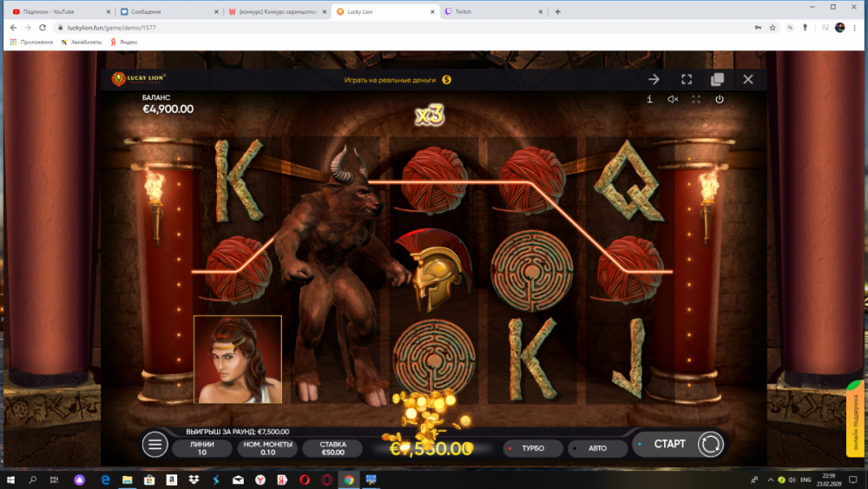Open the multi-window game icon
The width and height of the screenshot is (868, 489).
(717, 79)
